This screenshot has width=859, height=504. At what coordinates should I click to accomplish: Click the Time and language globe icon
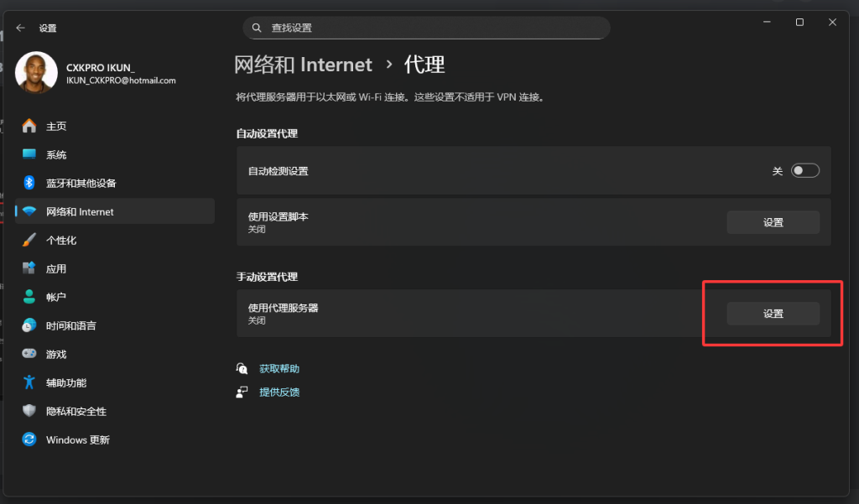point(29,325)
